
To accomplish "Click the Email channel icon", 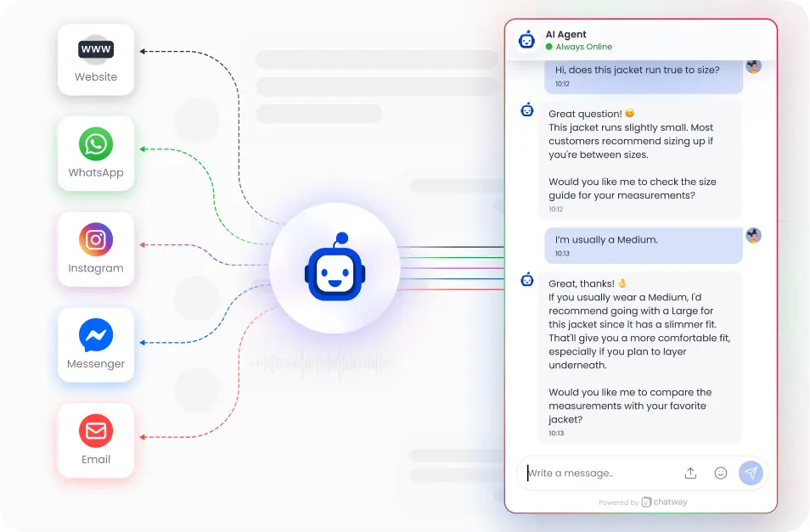I will (96, 431).
